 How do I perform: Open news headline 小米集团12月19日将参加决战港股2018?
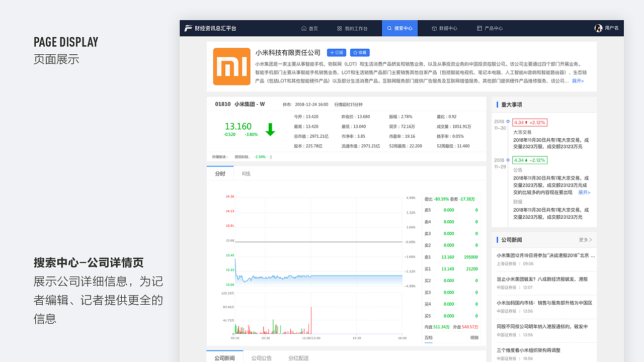(546, 255)
